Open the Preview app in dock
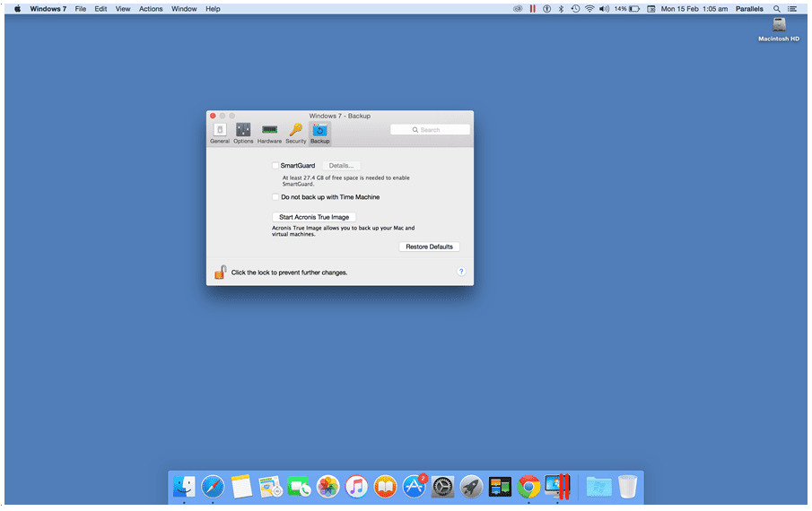Image resolution: width=812 pixels, height=511 pixels. 270,486
